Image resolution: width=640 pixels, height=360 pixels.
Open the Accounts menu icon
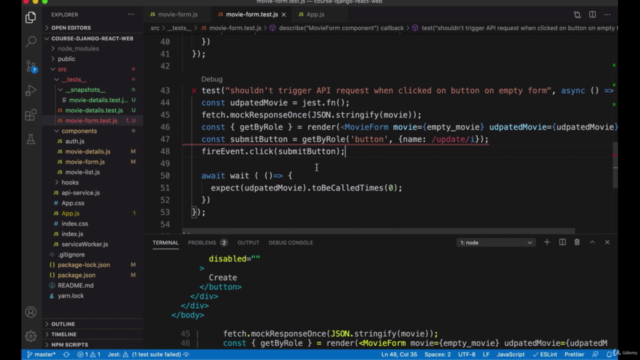tap(31, 312)
